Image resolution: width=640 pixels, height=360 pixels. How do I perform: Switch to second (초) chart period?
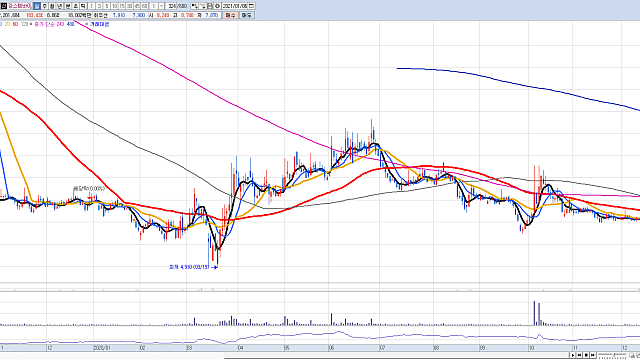tap(75, 6)
